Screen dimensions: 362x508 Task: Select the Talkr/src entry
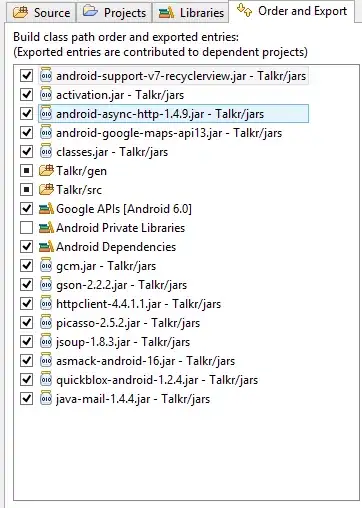[x=79, y=190]
